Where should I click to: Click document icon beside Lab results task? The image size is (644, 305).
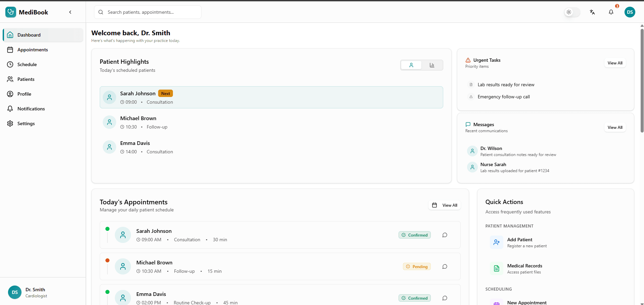[471, 85]
